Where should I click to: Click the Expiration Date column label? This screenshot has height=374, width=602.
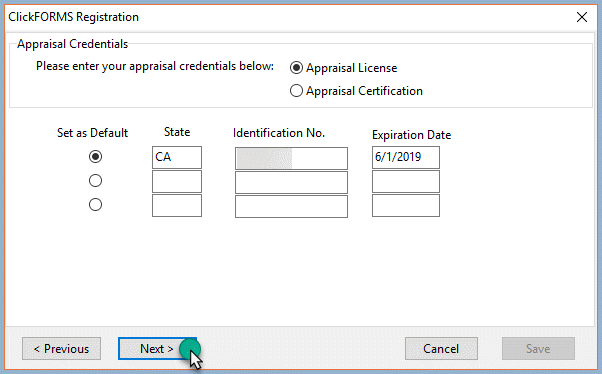(x=411, y=135)
